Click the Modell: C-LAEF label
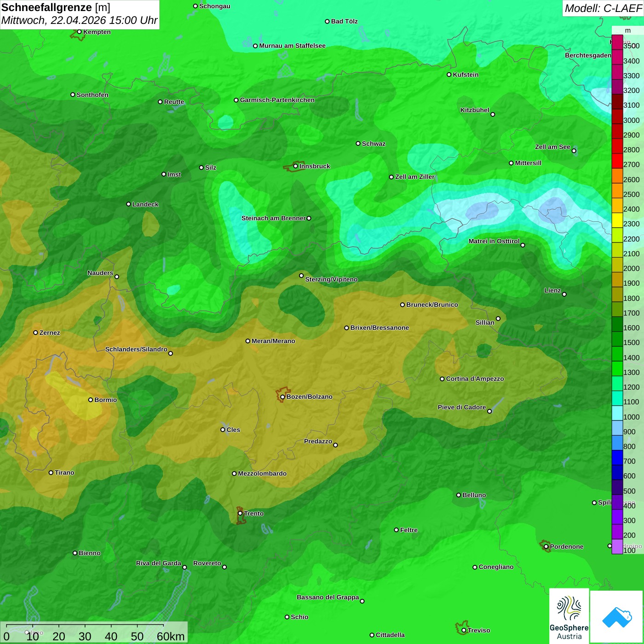 tap(603, 8)
